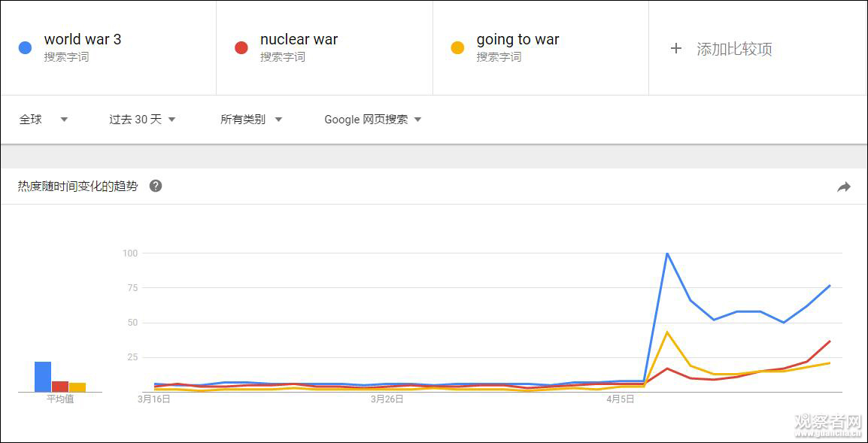The image size is (868, 443).
Task: Select the world war 3 search term
Action: 83,40
